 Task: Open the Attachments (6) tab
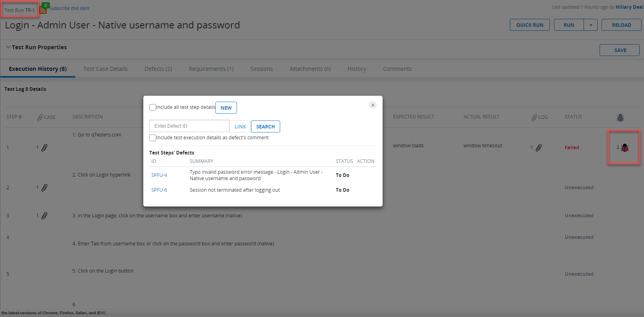[310, 69]
